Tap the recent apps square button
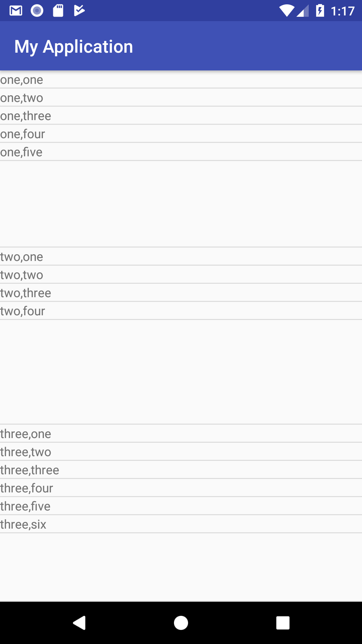The height and width of the screenshot is (644, 362). click(x=283, y=623)
